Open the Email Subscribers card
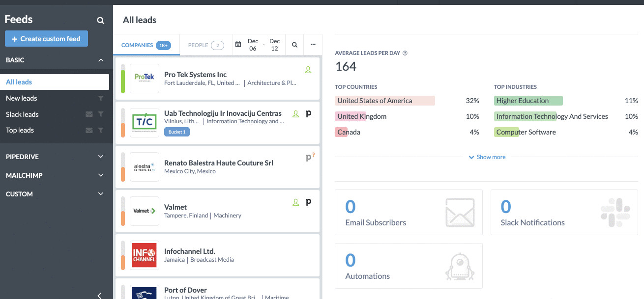This screenshot has width=644, height=299. [409, 213]
